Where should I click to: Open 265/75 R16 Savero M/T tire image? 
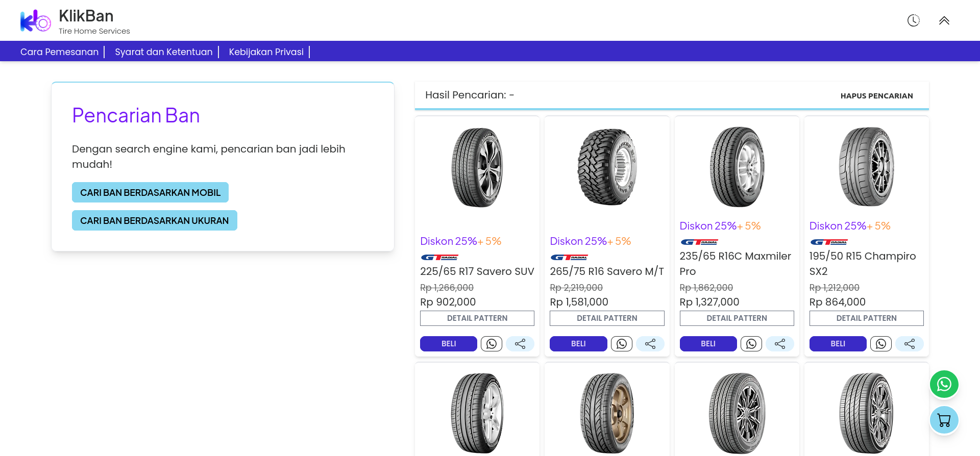click(607, 167)
